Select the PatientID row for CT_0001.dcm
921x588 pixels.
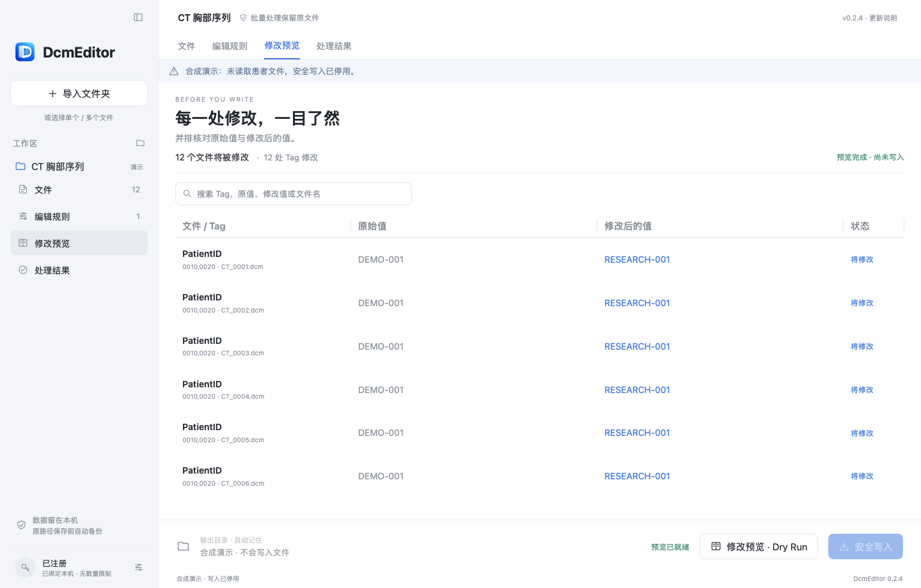pos(540,259)
